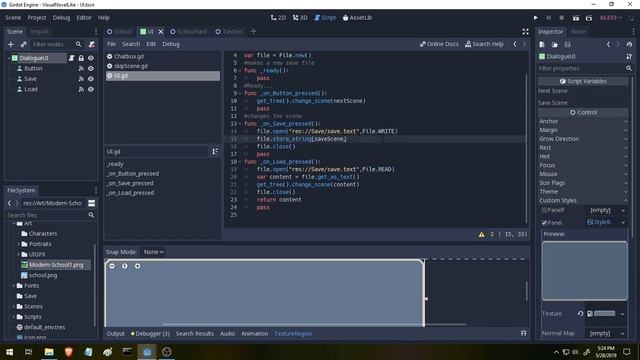Screen dimensions: 640x360
Task: Play the edited scene
Action: pyautogui.click(x=576, y=18)
